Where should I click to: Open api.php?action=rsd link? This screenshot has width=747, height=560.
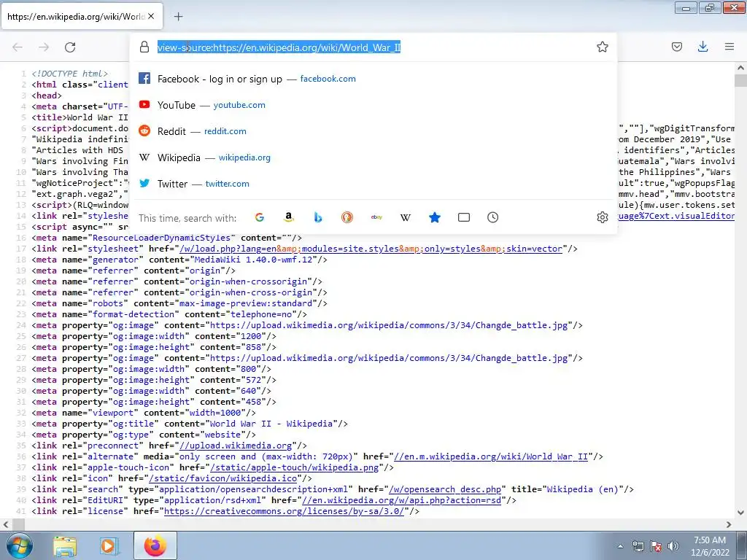tap(402, 500)
